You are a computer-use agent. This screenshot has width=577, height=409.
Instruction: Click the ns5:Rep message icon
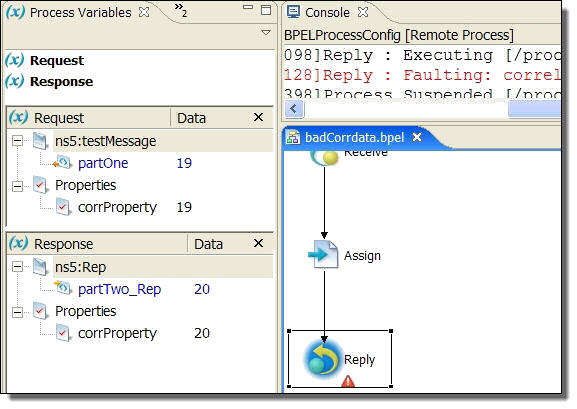click(40, 267)
